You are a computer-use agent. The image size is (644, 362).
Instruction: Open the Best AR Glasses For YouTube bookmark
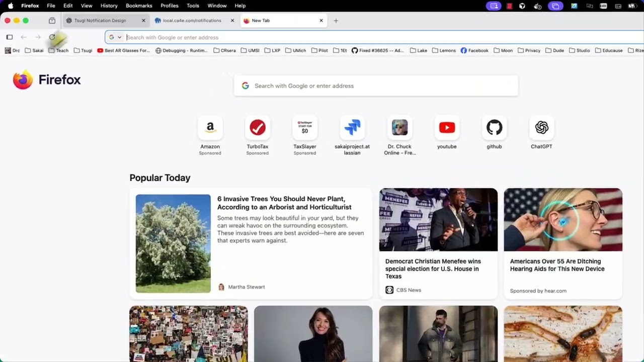coord(123,50)
